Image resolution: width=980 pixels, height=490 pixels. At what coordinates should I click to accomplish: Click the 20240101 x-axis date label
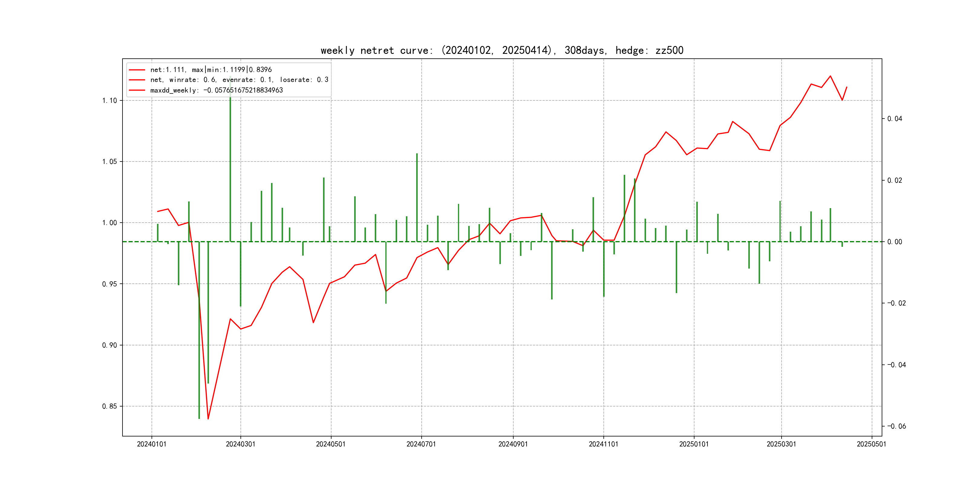pos(152,444)
